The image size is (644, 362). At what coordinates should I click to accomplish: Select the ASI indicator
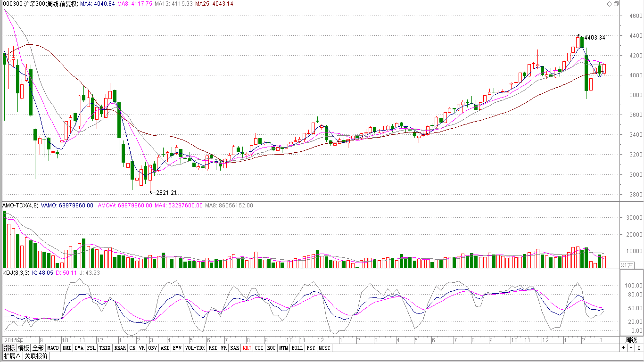pyautogui.click(x=165, y=348)
